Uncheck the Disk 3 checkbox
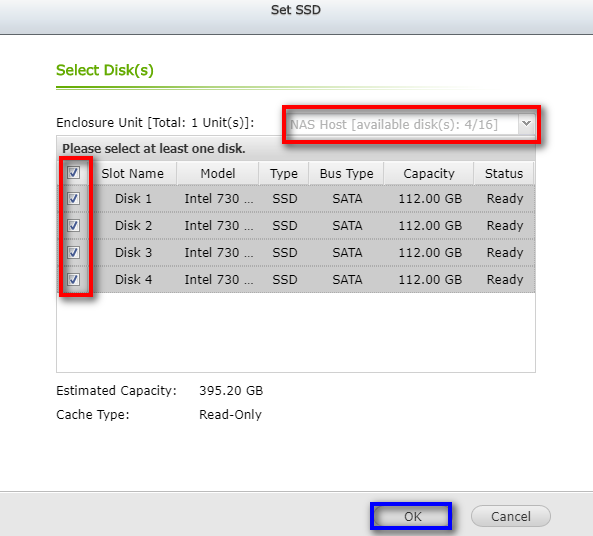This screenshot has height=536, width=593. pyautogui.click(x=73, y=253)
